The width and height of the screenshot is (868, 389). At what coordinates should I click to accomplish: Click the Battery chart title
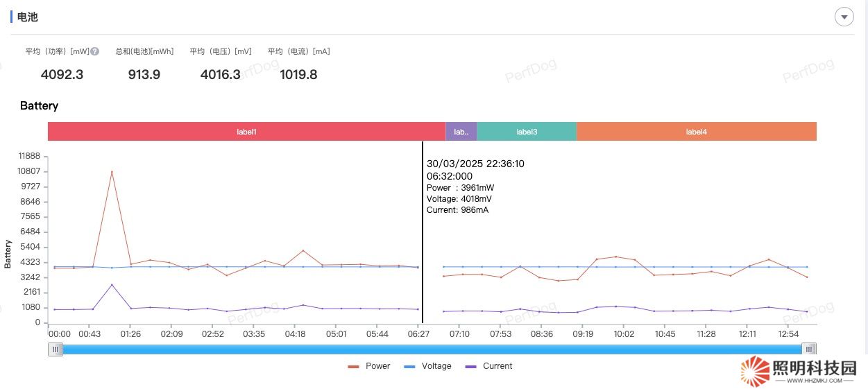pos(39,106)
